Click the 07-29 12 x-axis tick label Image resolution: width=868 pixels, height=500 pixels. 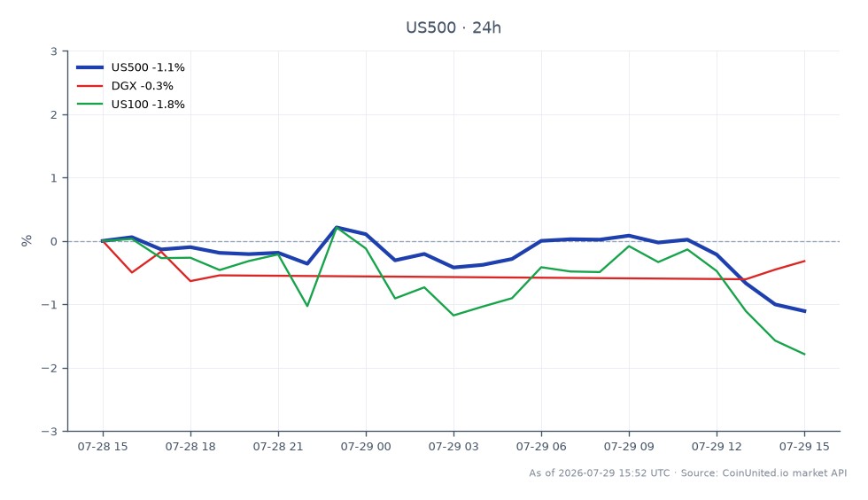point(717,447)
